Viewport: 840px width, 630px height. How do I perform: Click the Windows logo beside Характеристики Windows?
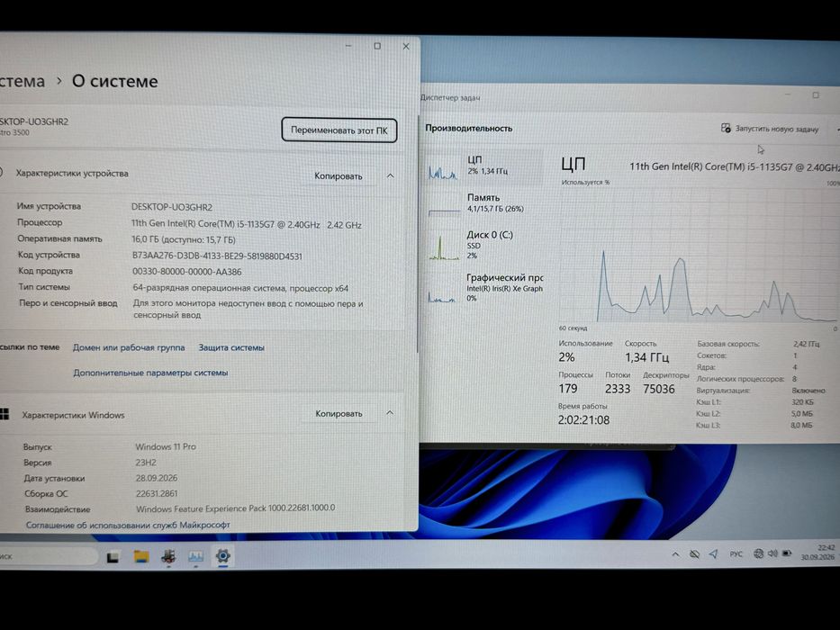pos(5,414)
